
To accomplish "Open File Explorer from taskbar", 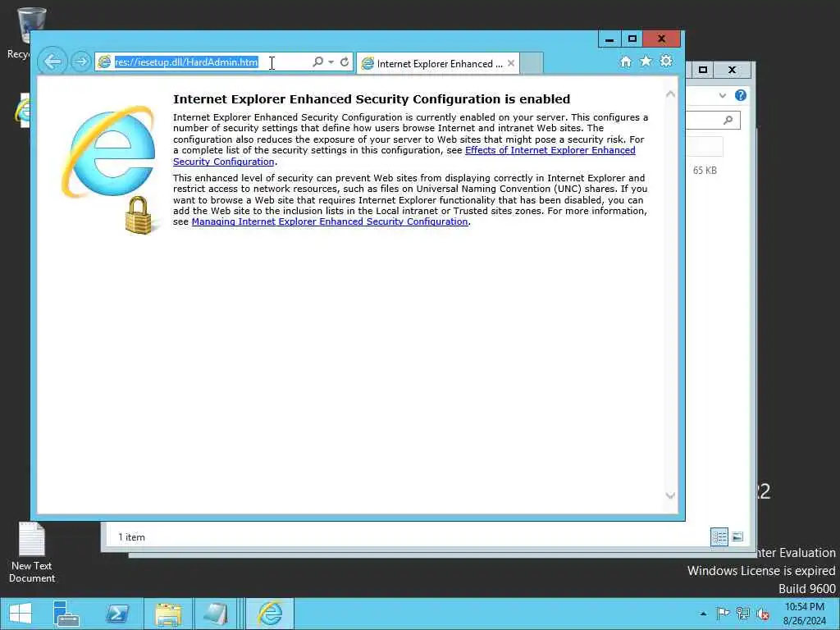I will [167, 614].
